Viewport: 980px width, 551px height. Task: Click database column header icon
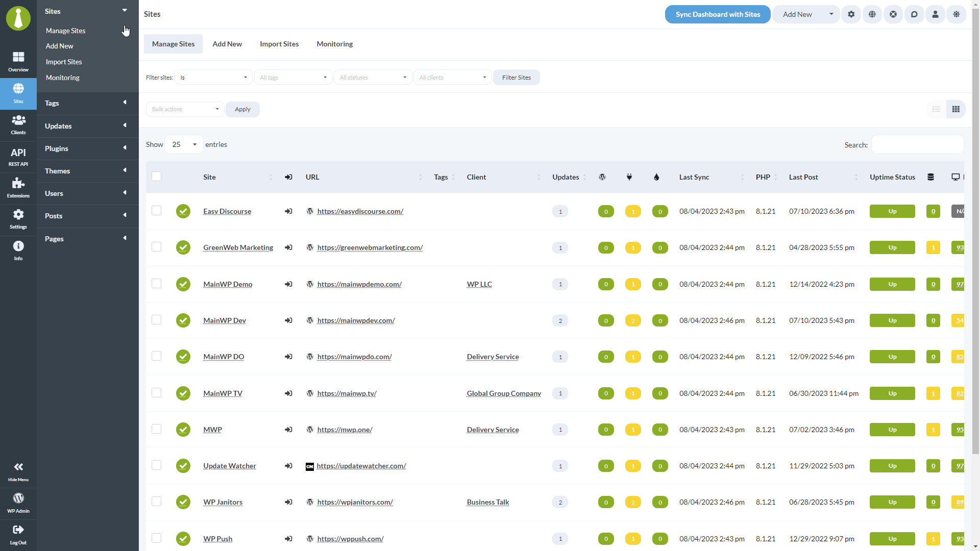(x=930, y=177)
